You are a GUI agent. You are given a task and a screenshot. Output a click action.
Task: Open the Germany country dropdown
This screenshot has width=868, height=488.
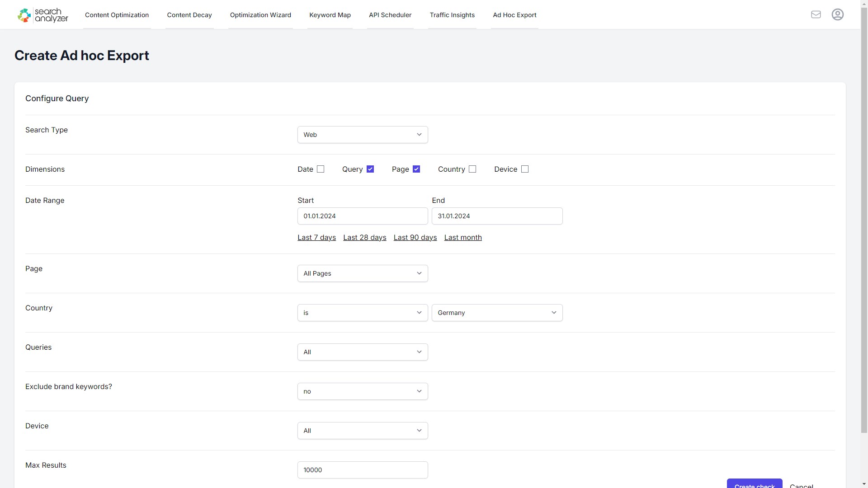(x=497, y=312)
